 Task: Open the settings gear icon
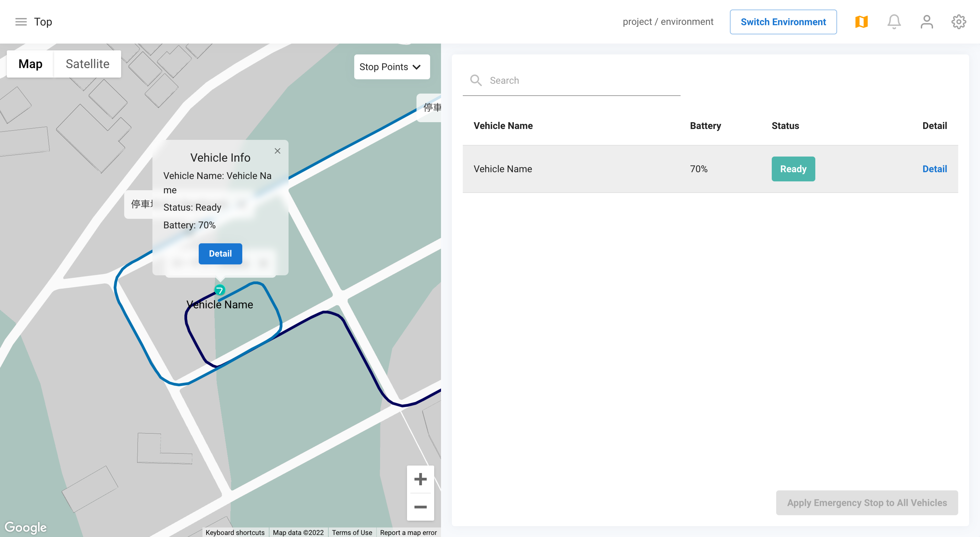coord(959,22)
